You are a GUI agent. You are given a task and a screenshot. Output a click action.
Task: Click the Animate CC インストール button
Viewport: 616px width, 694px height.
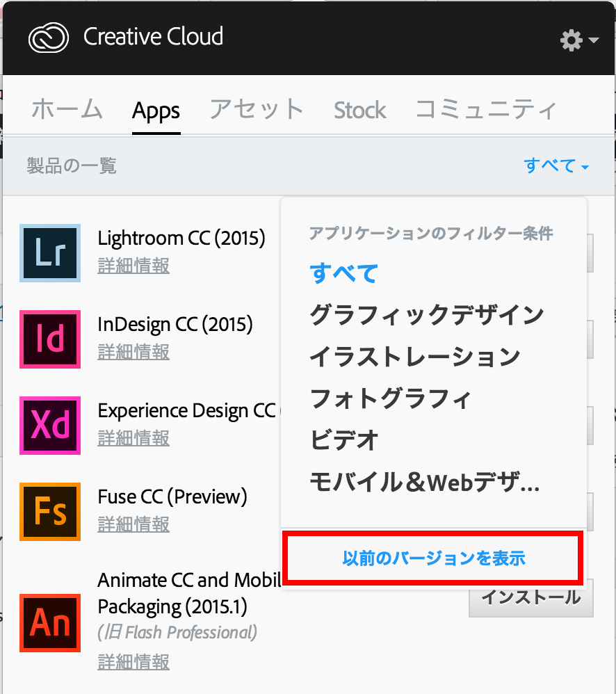click(530, 597)
